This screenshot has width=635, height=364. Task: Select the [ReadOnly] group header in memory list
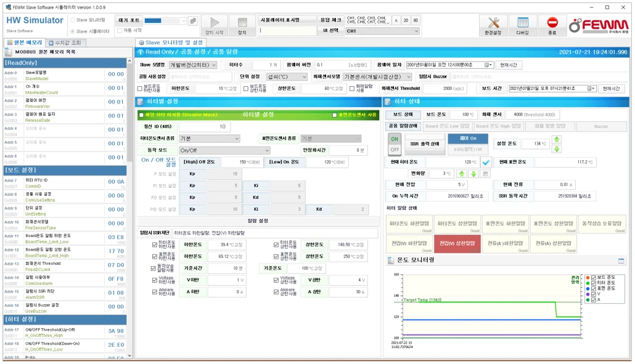pyautogui.click(x=65, y=63)
